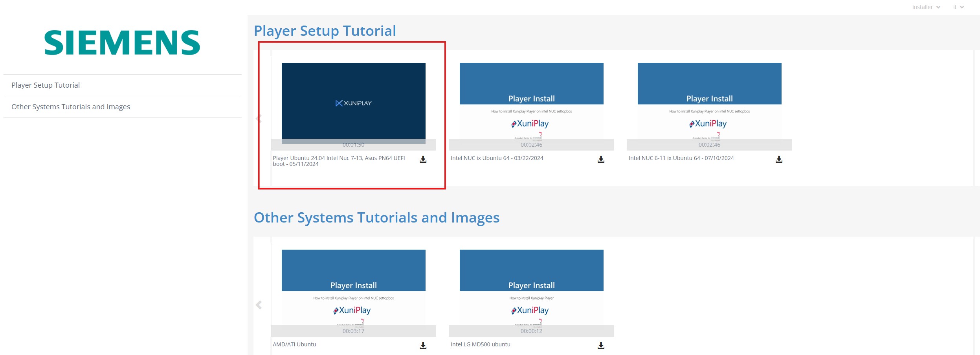Click the 'Other Systems Tutorials and Images' section heading
Viewport: 980px width, 355px height.
pos(376,218)
